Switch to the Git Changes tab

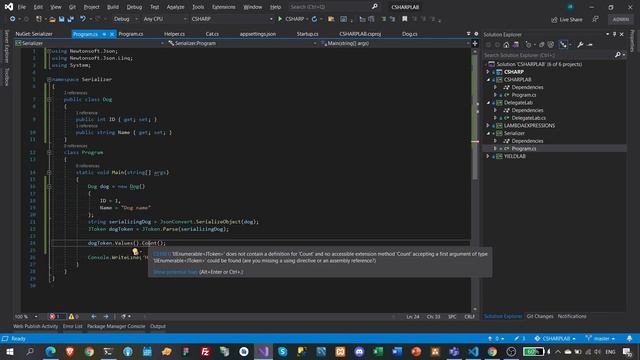[x=540, y=316]
